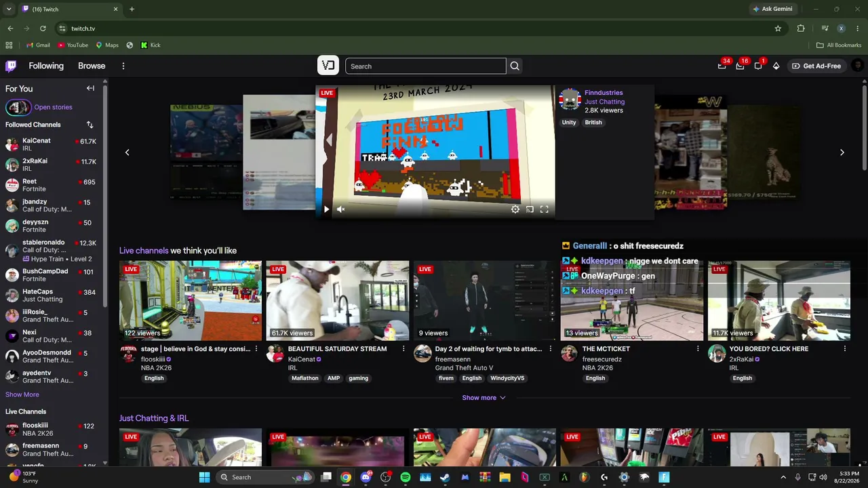The width and height of the screenshot is (868, 488).
Task: Open options for THE MCTICKET stream card
Action: (698, 349)
